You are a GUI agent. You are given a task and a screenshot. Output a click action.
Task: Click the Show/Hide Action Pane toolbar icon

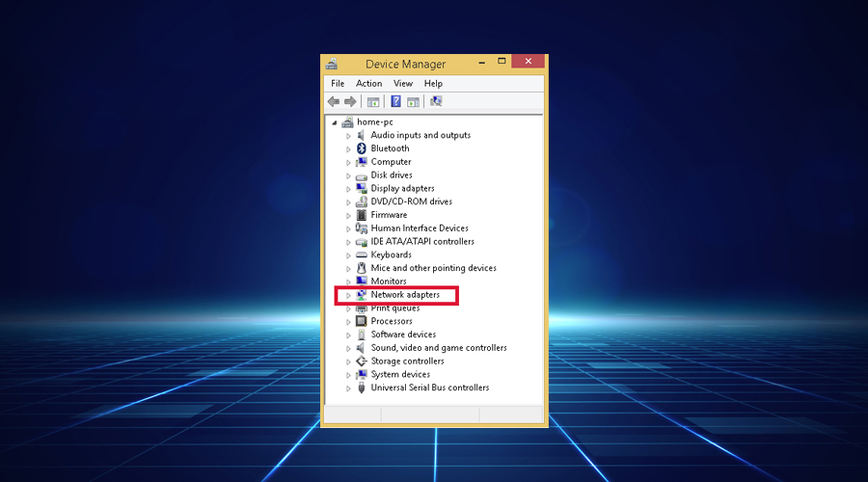pos(413,102)
